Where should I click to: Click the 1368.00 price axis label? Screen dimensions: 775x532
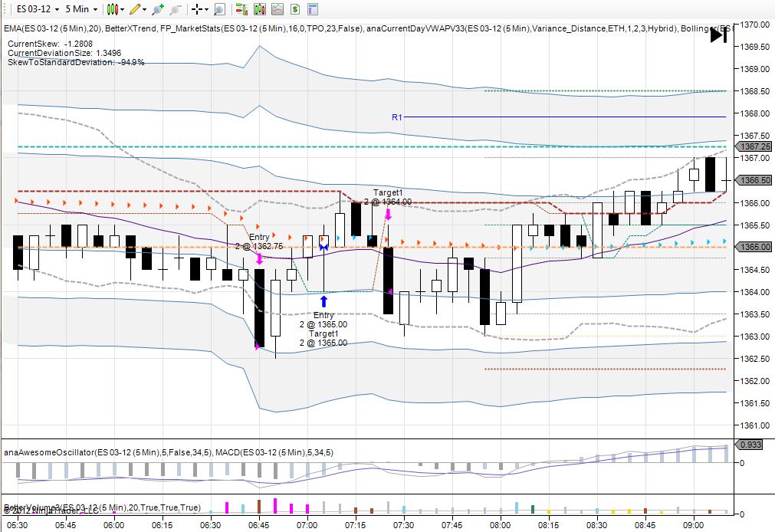point(754,113)
